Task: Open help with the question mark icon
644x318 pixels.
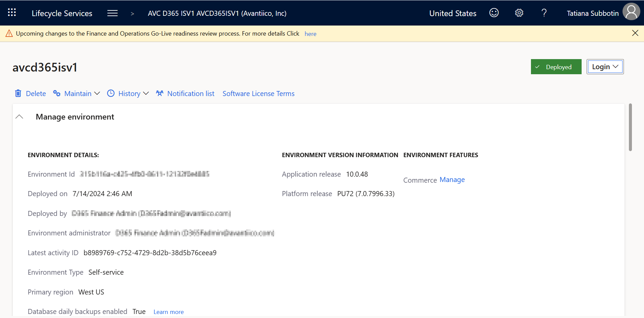Action: tap(544, 13)
